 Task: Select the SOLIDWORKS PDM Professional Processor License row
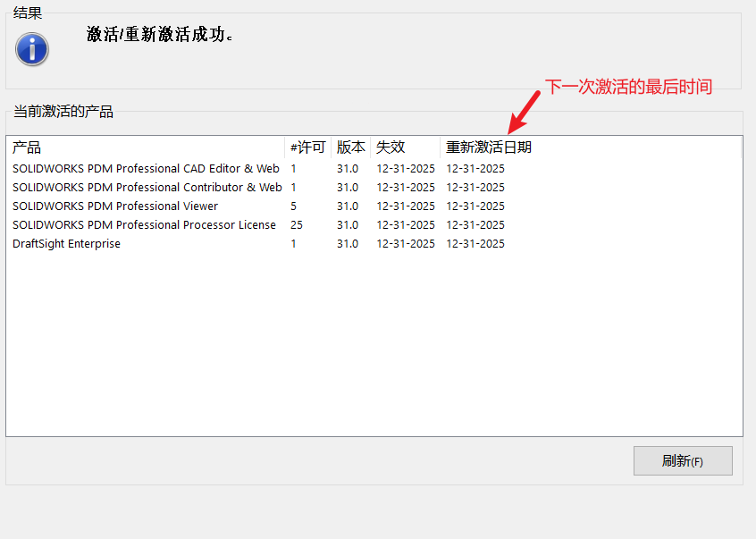click(143, 224)
